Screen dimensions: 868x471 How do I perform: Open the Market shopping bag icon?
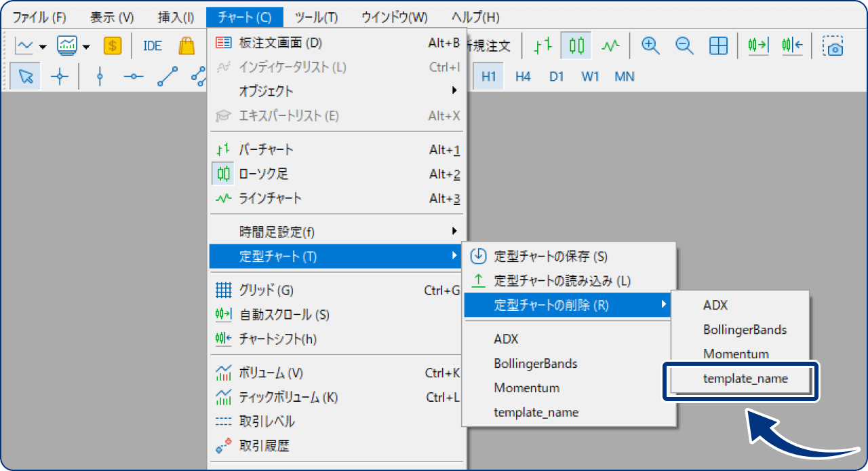click(x=186, y=45)
